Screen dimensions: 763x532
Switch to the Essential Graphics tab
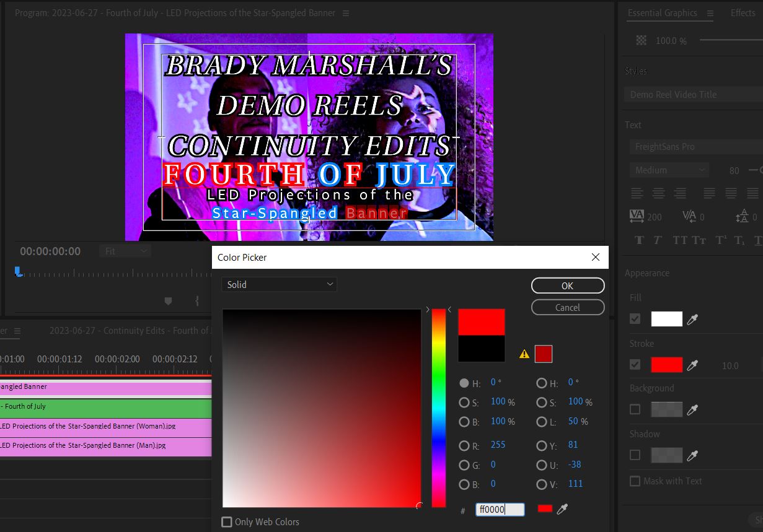coord(662,13)
